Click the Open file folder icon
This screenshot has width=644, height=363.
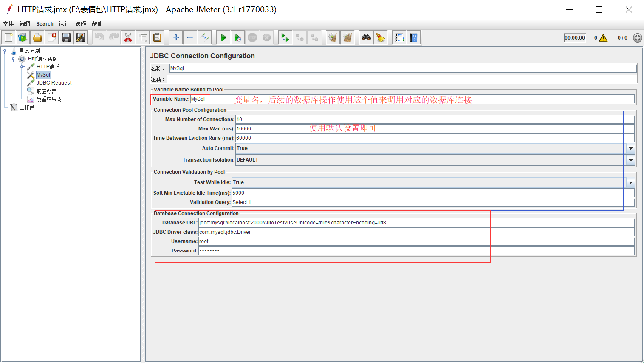(x=37, y=37)
